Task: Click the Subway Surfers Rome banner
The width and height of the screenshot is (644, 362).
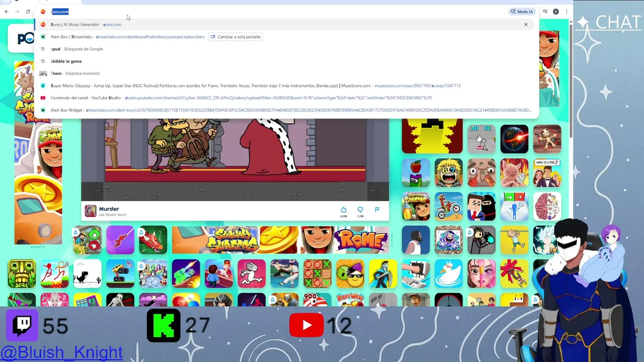Action: pos(280,240)
